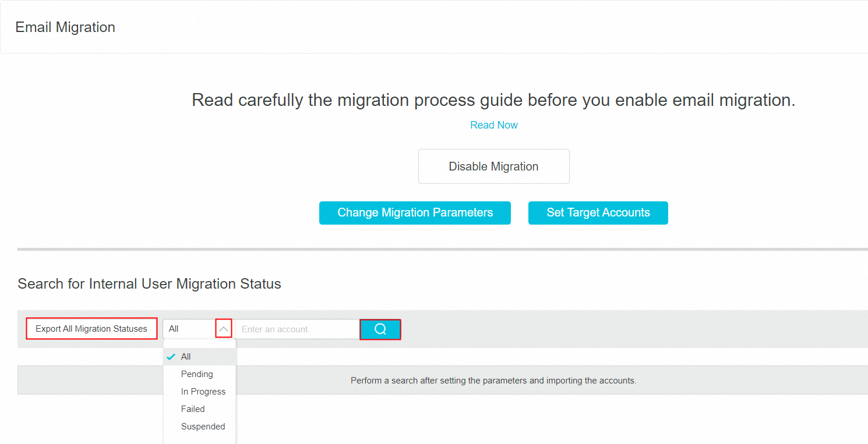
Task: Click Export All Migration Statuses button
Action: [x=91, y=329]
